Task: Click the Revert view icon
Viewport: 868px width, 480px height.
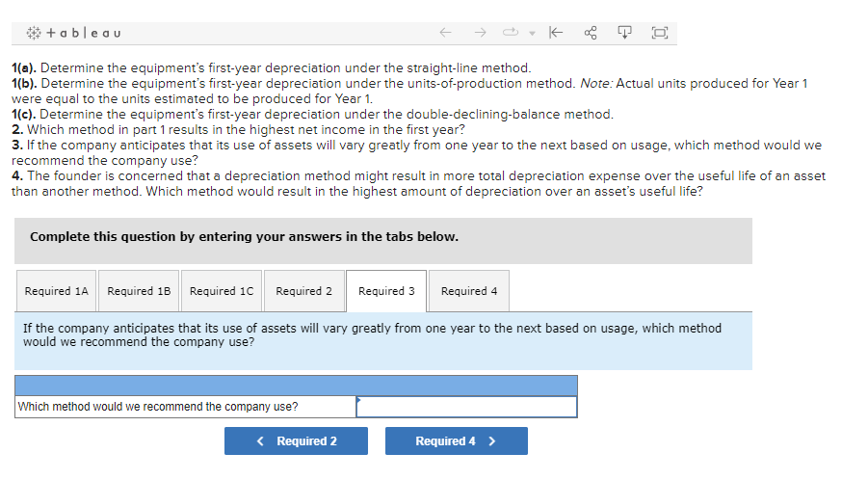Action: click(556, 33)
